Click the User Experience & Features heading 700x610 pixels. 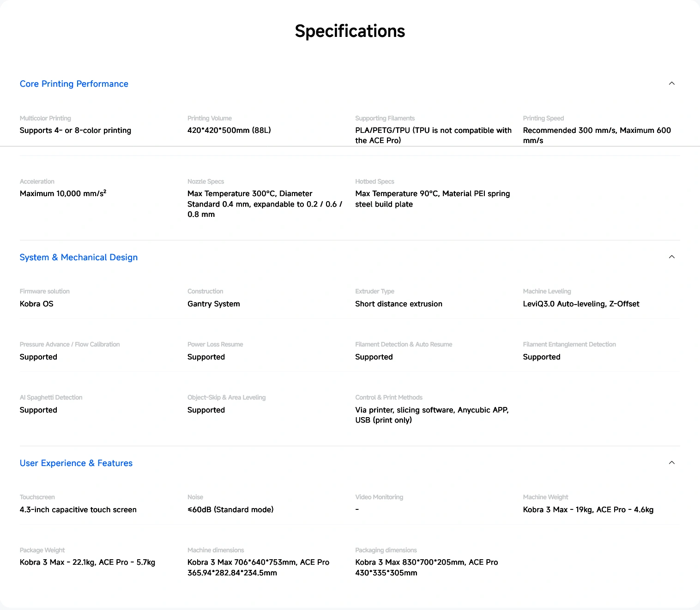76,463
